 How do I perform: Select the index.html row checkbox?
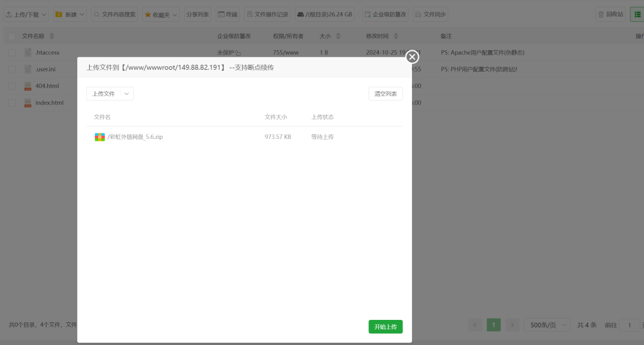(x=12, y=102)
